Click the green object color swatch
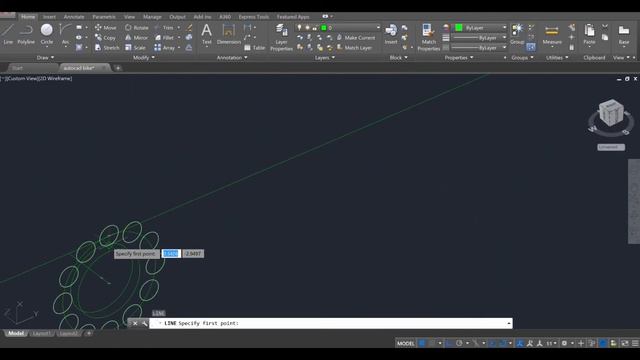Screen dimensions: 640x360 pos(459,28)
